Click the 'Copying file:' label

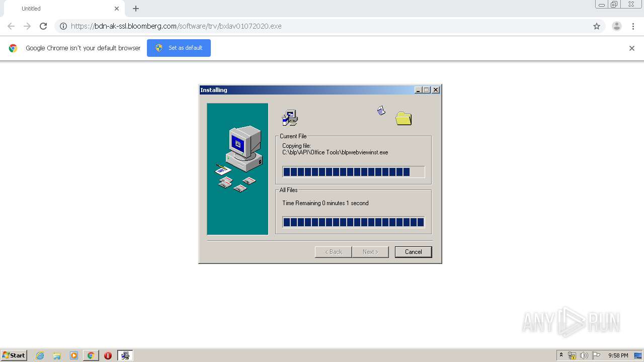296,146
